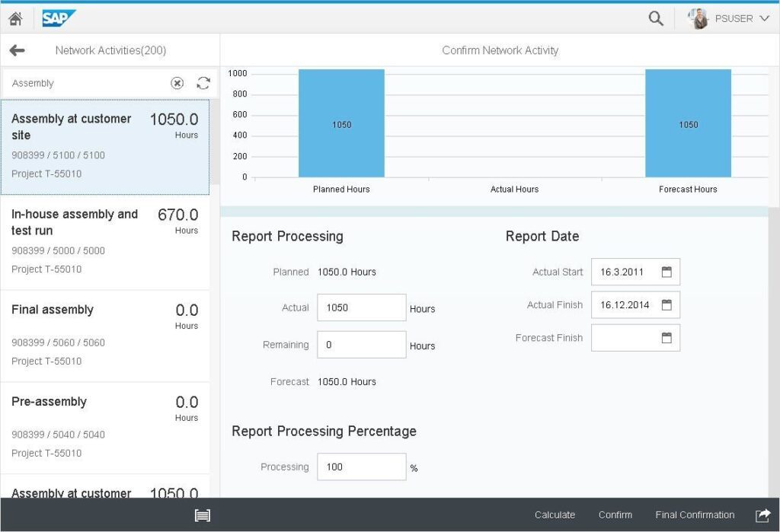The image size is (780, 532).
Task: Click the list settings icon in footer
Action: click(x=202, y=515)
